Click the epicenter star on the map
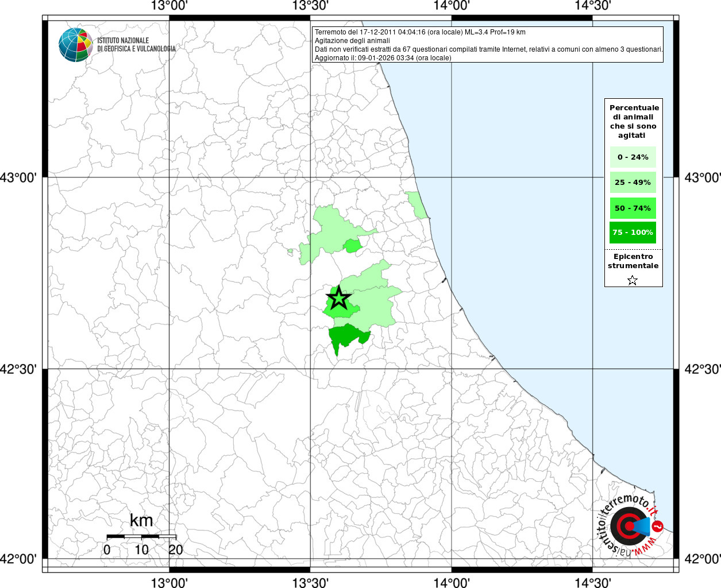Screen dimensions: 721x588 point(338,298)
